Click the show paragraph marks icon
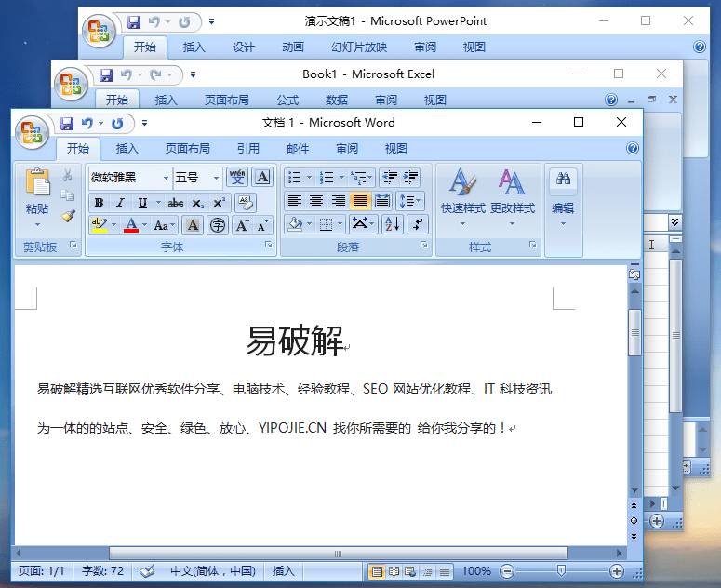This screenshot has height=588, width=721. point(418,224)
